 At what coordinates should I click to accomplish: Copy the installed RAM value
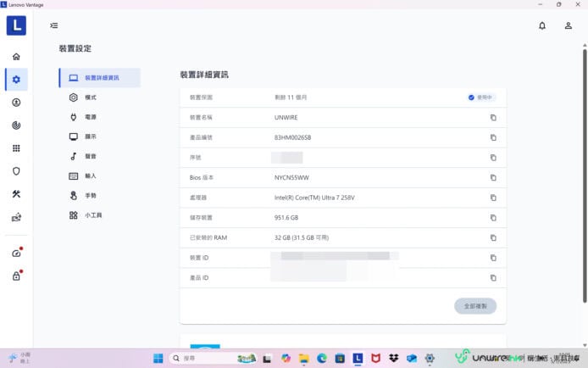point(493,237)
